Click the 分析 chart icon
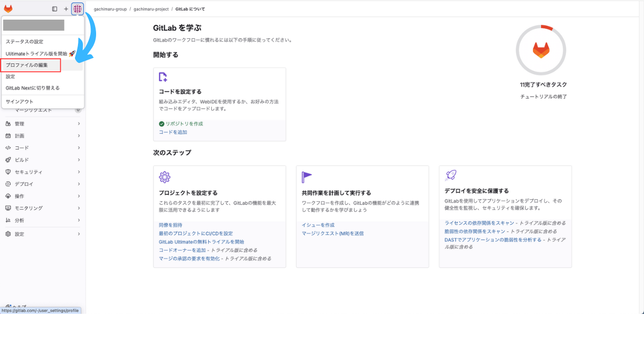 coord(8,220)
